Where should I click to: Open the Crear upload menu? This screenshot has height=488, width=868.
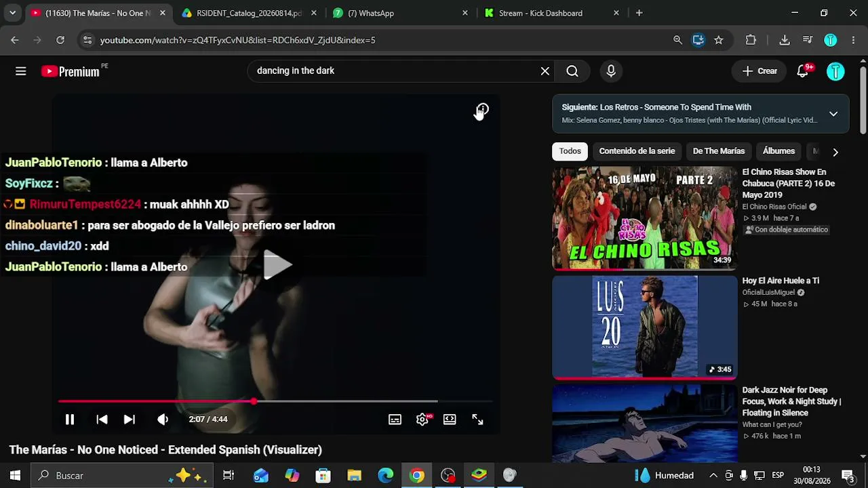759,71
